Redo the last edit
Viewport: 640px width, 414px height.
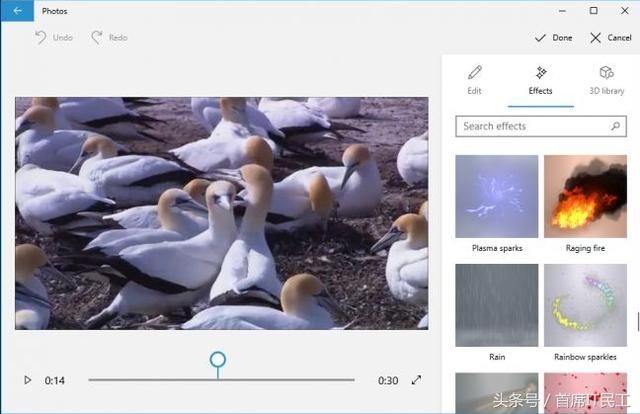pos(109,38)
